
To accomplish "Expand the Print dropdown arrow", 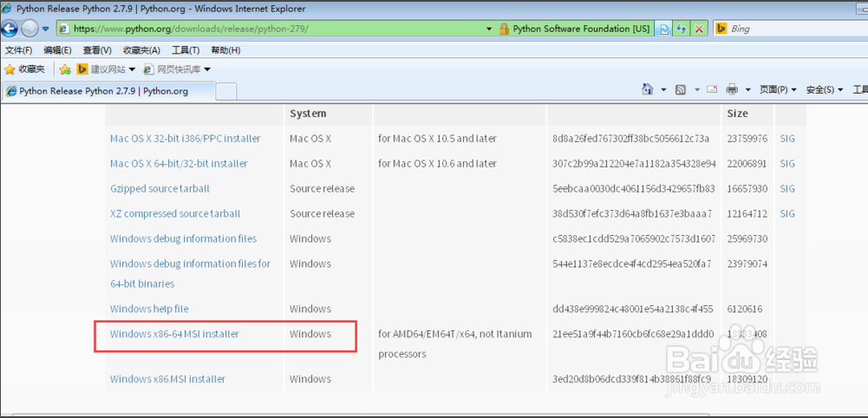I will [747, 89].
